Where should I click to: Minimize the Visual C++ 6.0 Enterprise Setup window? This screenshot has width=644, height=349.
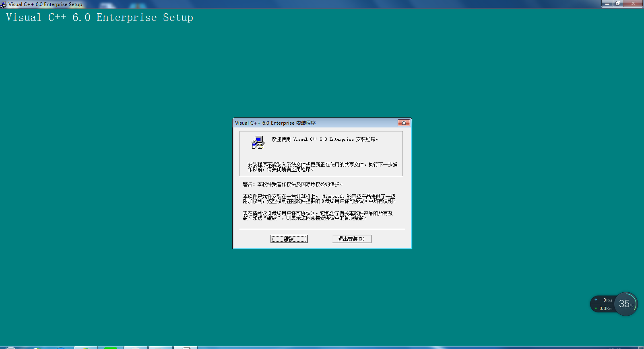coord(607,4)
